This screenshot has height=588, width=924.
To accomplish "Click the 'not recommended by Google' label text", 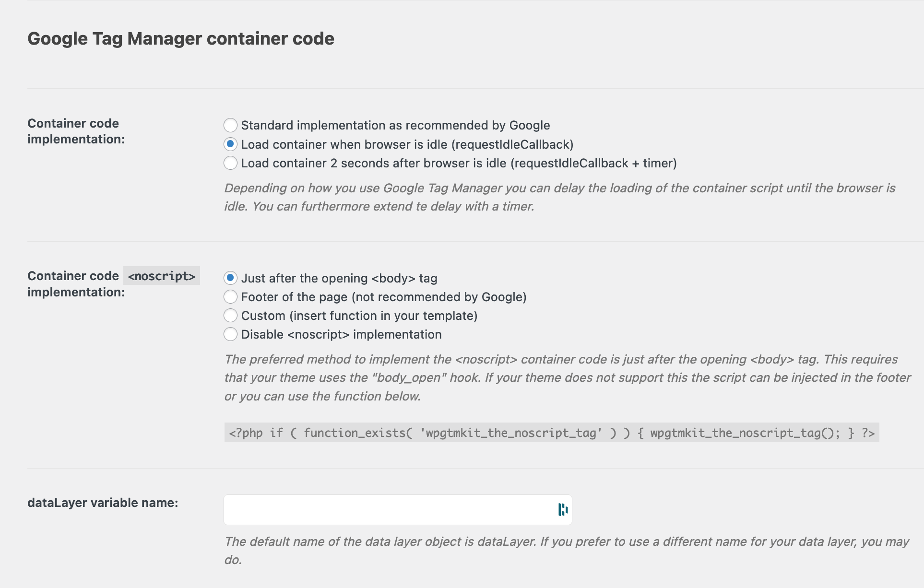I will [x=439, y=297].
